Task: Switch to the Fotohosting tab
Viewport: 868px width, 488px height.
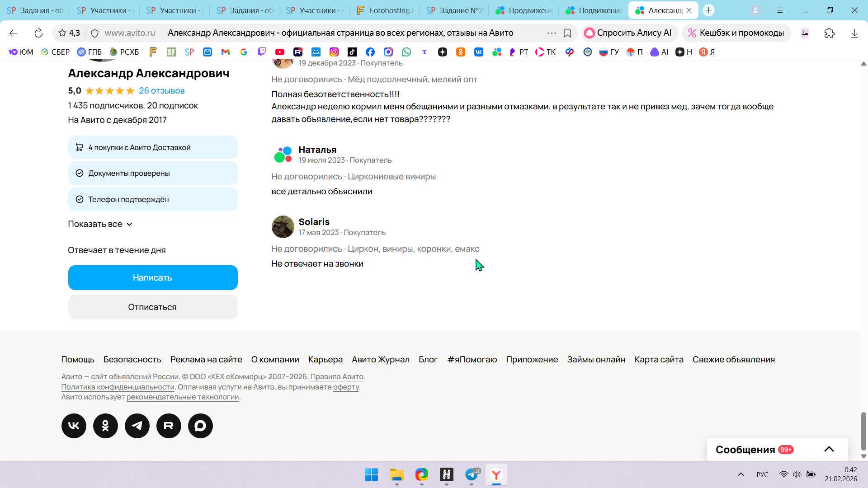Action: pyautogui.click(x=384, y=10)
